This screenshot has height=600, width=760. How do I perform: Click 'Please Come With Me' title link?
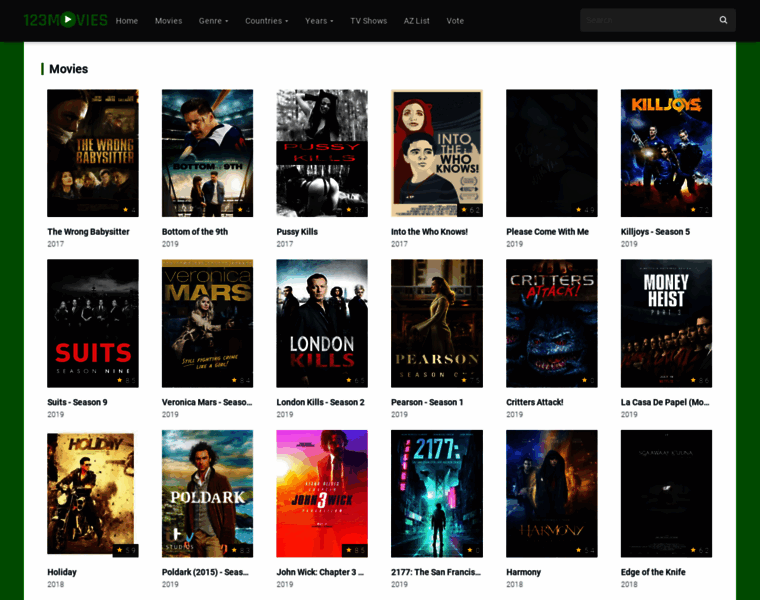pos(547,232)
